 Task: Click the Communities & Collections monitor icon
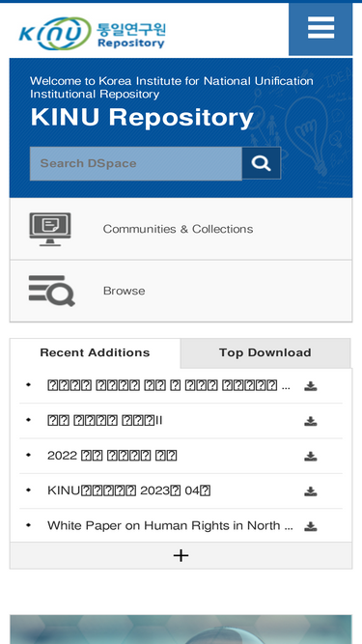tap(50, 229)
